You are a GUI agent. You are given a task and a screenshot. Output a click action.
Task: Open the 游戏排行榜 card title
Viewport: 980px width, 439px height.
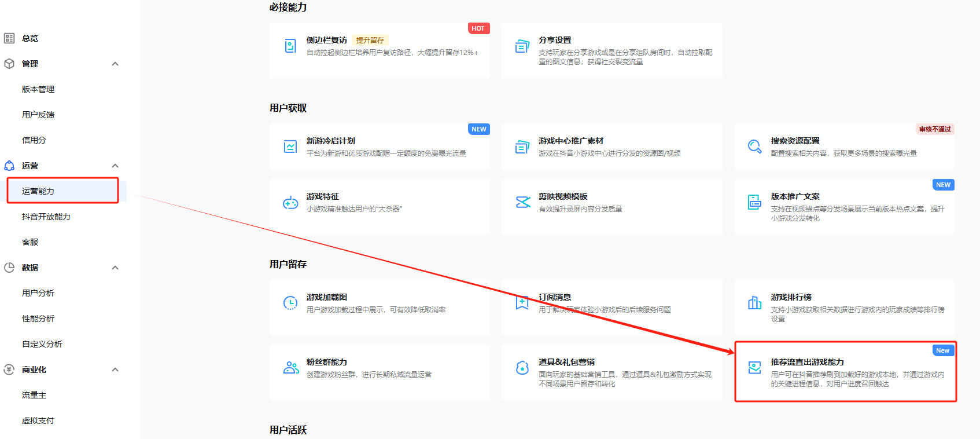(x=791, y=297)
